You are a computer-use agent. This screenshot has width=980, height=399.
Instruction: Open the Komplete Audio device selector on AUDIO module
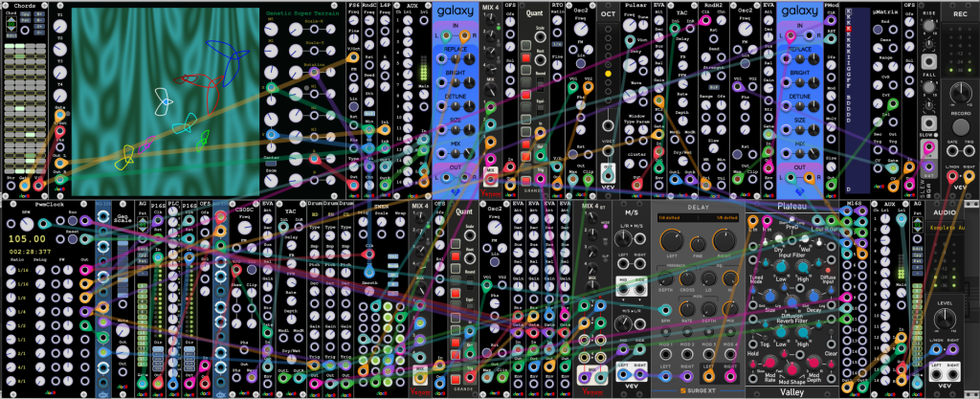945,230
